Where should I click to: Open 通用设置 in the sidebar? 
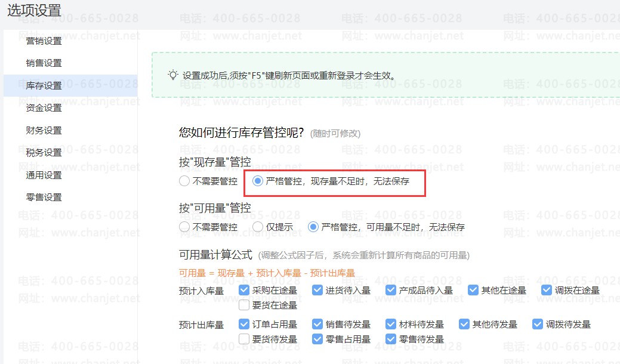coord(44,175)
